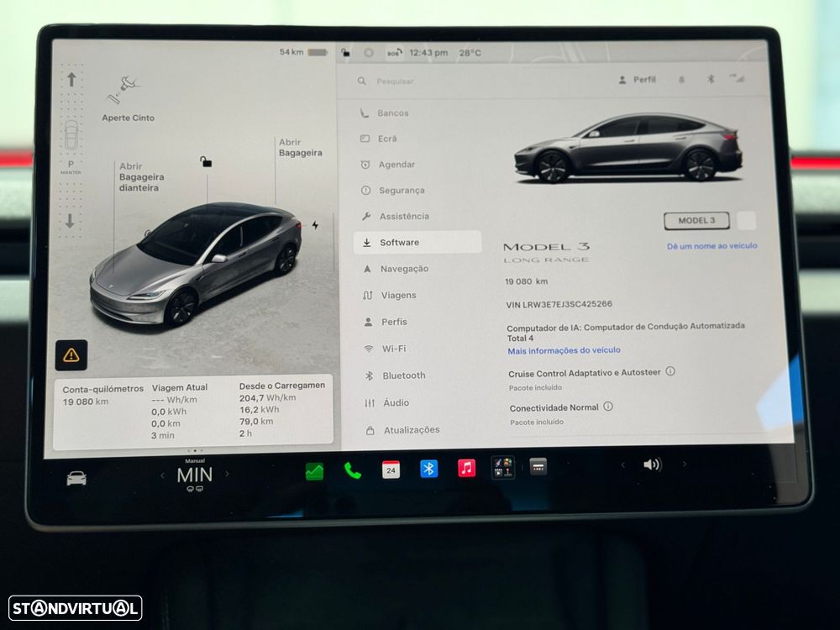840x630 pixels.
Task: Tap the yellow warning triangle alert
Action: [71, 354]
